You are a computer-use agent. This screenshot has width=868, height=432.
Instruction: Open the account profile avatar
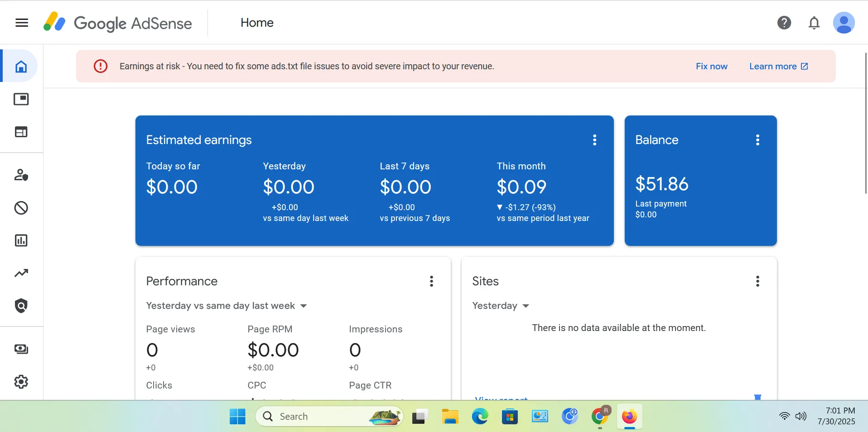coord(844,23)
